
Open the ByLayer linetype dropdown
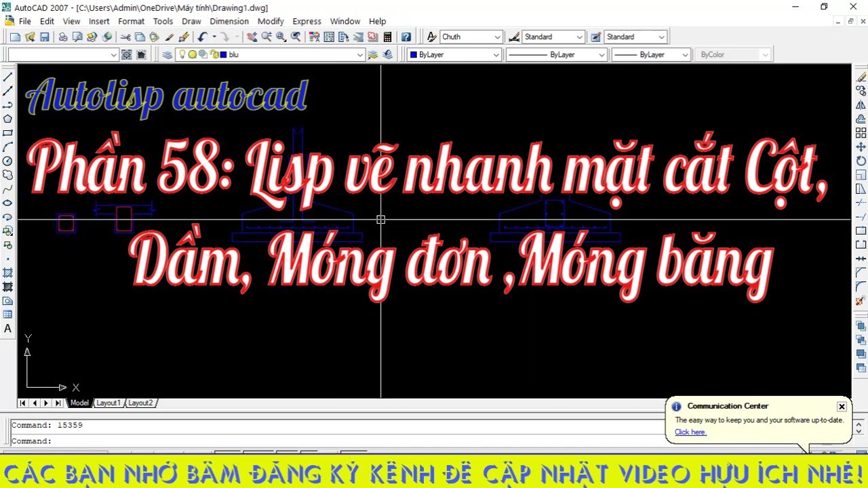pos(601,55)
